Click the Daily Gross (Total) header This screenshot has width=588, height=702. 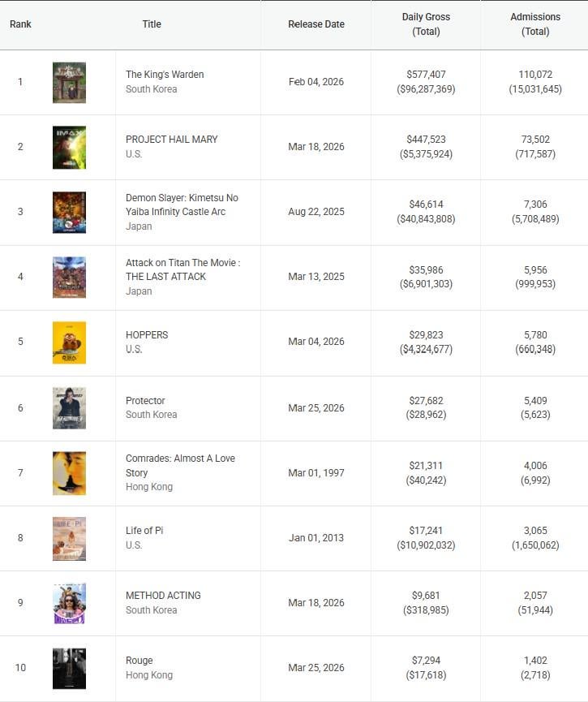point(426,24)
